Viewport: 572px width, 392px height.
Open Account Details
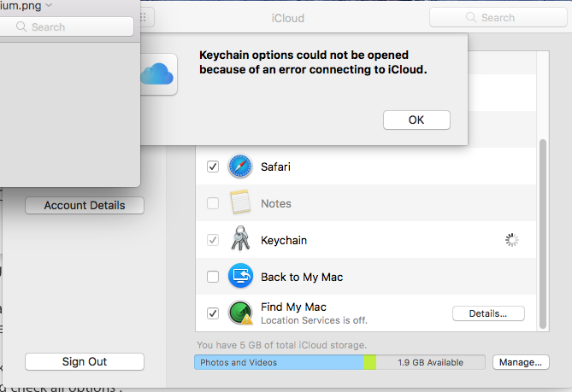coord(85,206)
